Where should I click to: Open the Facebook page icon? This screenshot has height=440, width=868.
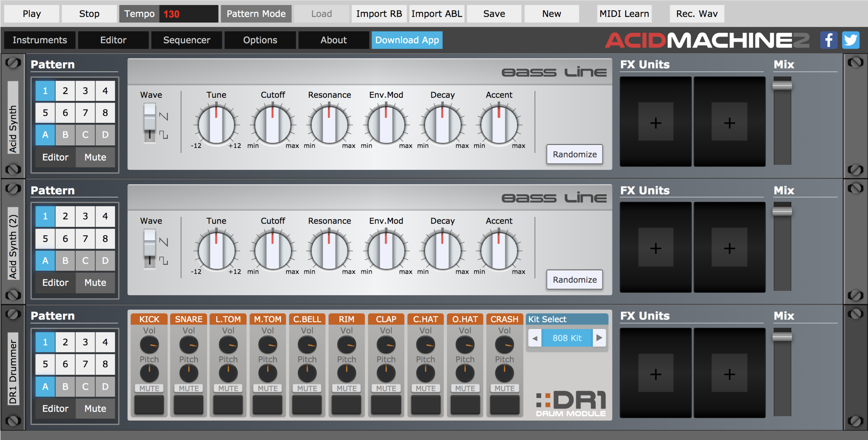(828, 40)
